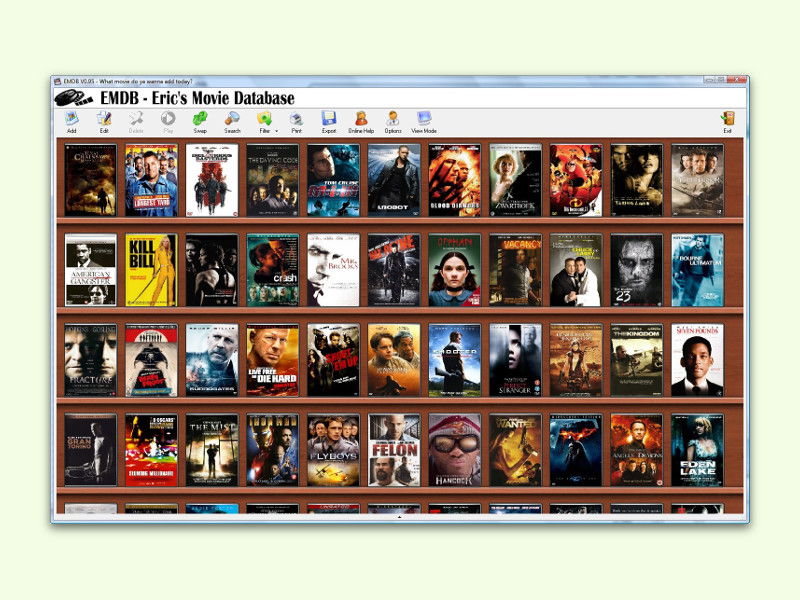The height and width of the screenshot is (600, 800).
Task: Select the American Gangster cover
Action: pos(91,270)
